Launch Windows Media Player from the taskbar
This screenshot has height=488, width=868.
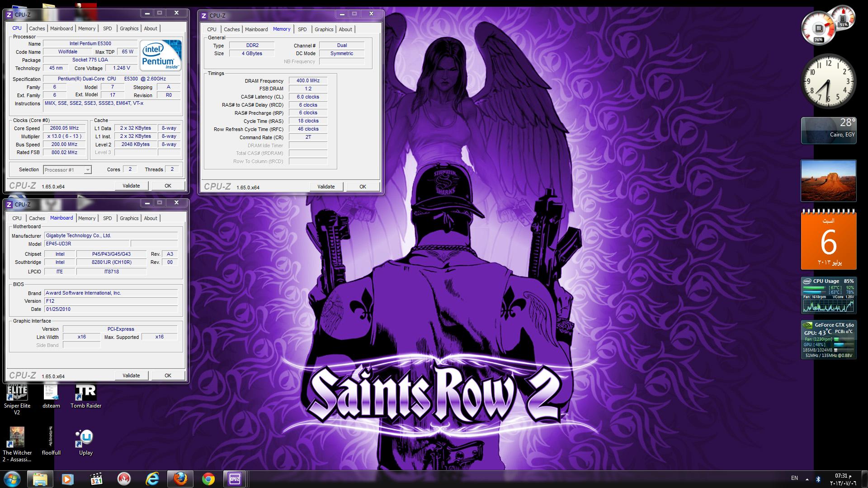click(67, 479)
